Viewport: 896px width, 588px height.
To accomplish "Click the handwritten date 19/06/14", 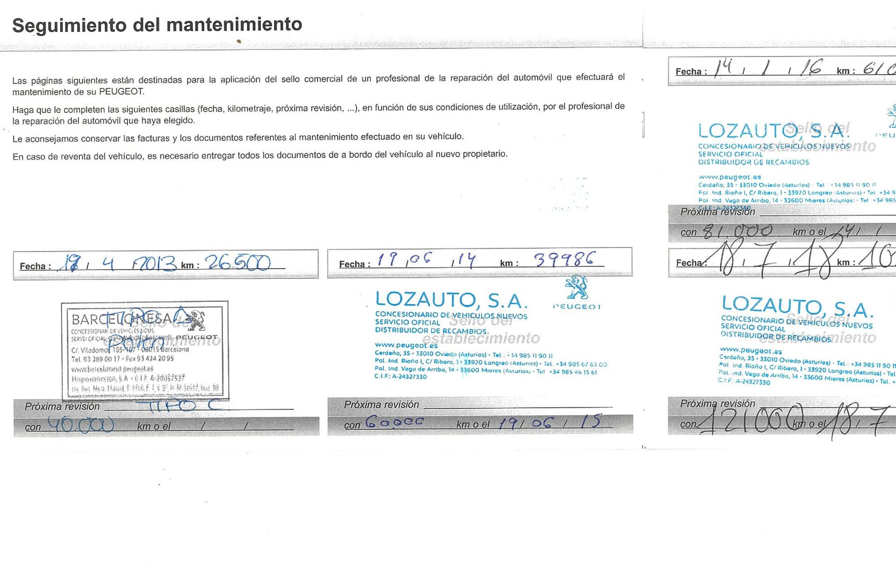I will tap(426, 259).
